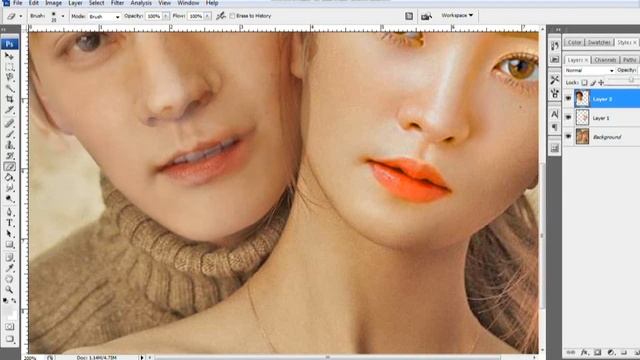Select the Magic Wand tool
The height and width of the screenshot is (360, 640).
pyautogui.click(x=9, y=88)
